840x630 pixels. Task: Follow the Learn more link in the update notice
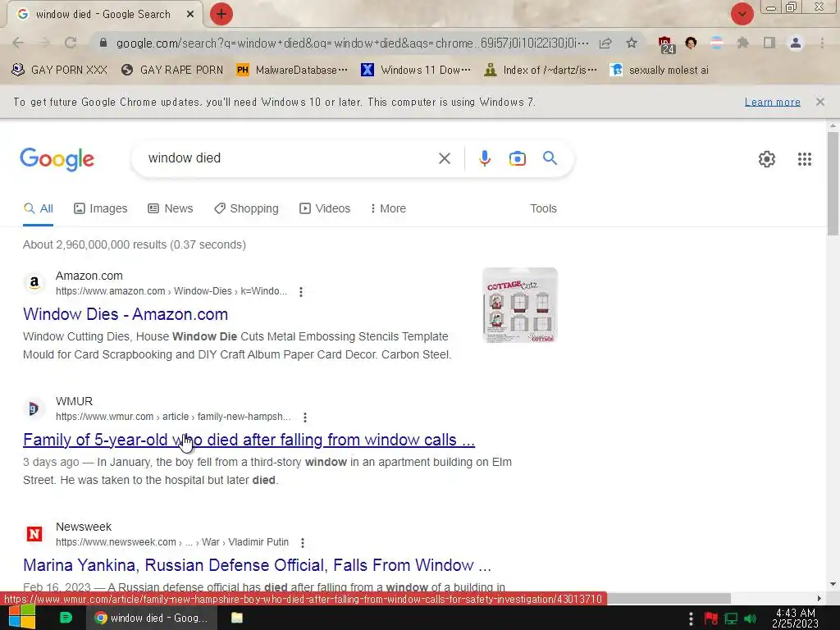point(772,102)
